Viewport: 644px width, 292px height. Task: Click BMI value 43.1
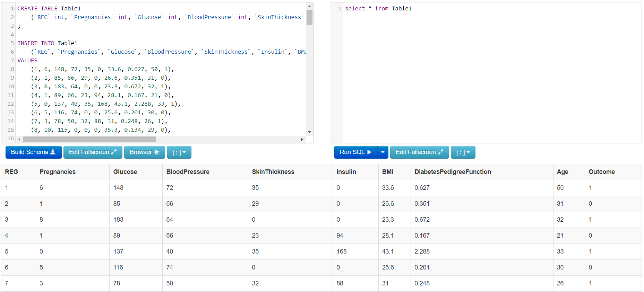tap(388, 251)
